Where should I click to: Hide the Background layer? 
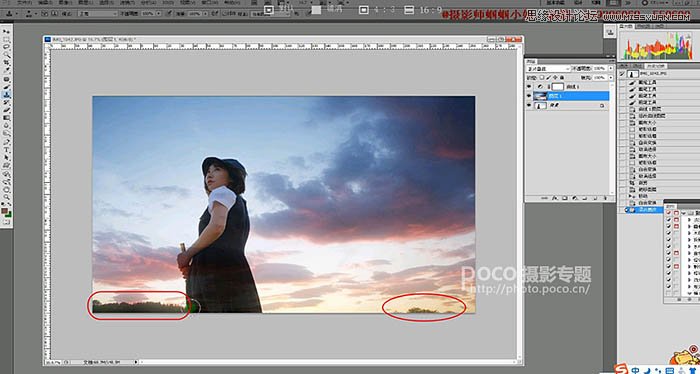coord(529,105)
